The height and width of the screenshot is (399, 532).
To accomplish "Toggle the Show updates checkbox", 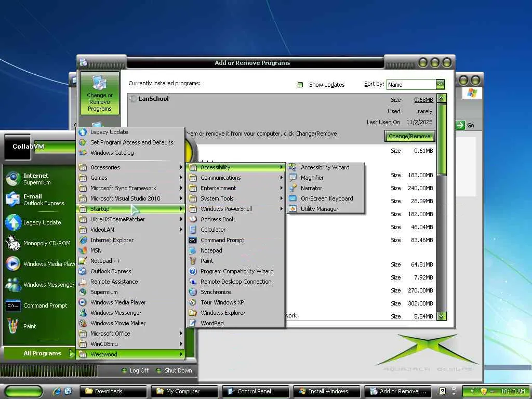I will tap(300, 85).
